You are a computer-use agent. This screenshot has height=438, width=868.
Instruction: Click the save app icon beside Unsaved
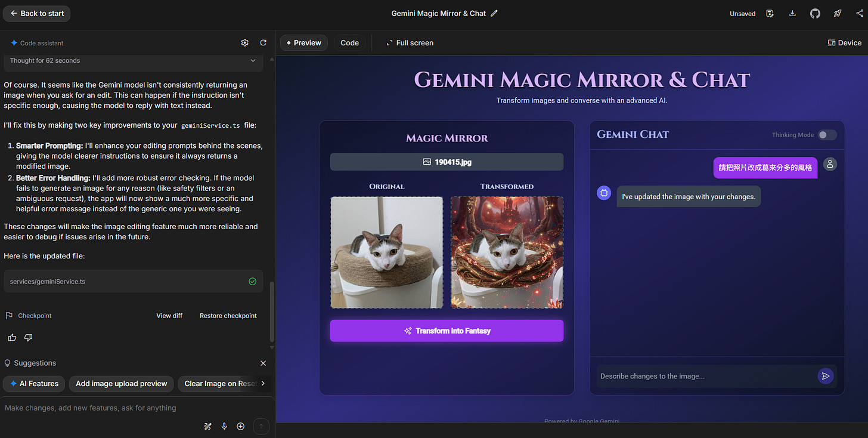[x=770, y=13]
